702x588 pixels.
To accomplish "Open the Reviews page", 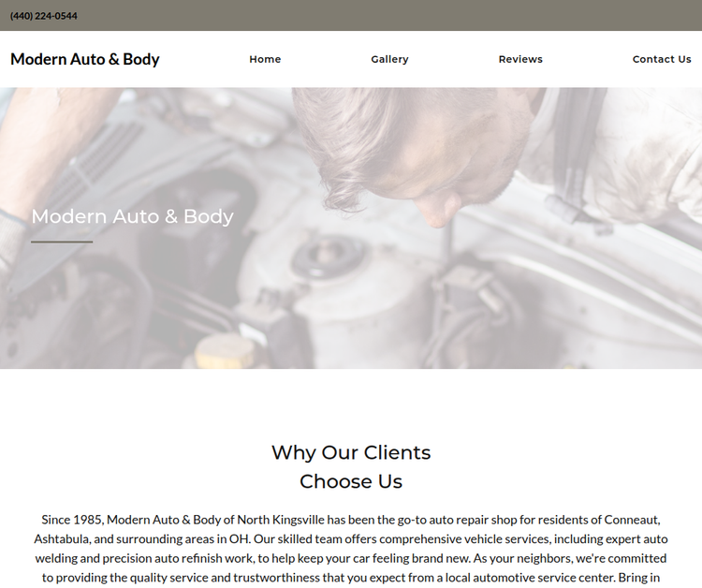I will (520, 59).
